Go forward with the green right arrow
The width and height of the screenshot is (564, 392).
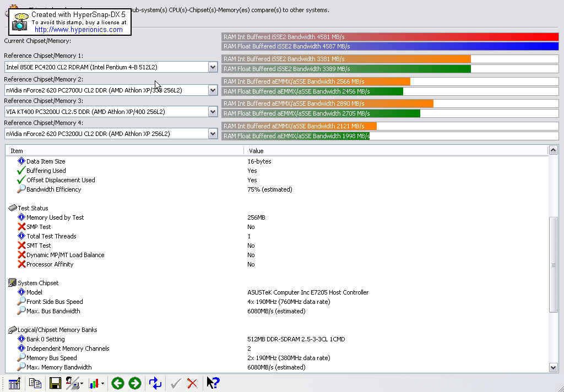coord(135,383)
